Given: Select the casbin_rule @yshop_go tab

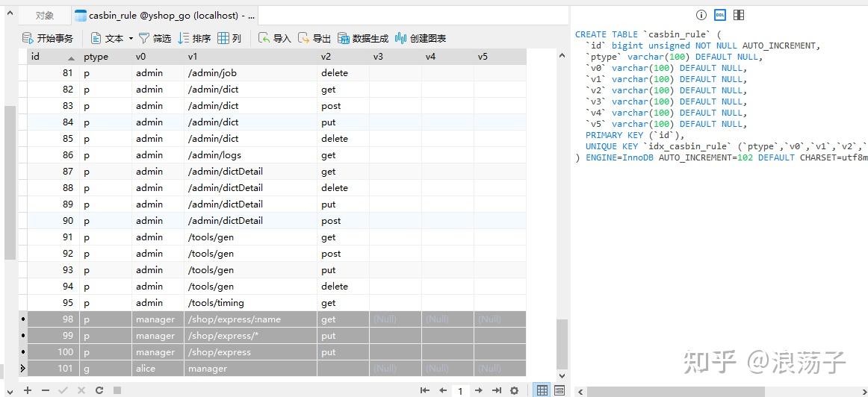Looking at the screenshot, I should tap(164, 16).
